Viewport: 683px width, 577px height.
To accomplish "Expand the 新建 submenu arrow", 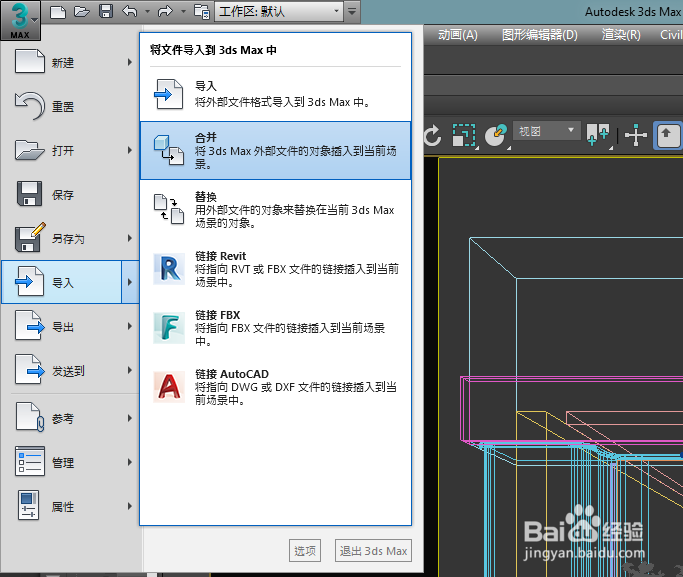I will (x=130, y=62).
